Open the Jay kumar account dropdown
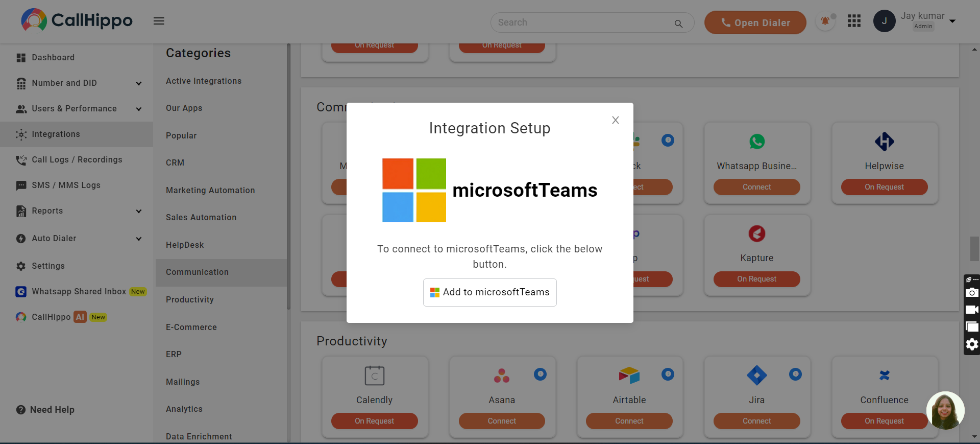Viewport: 980px width, 444px height. [952, 21]
